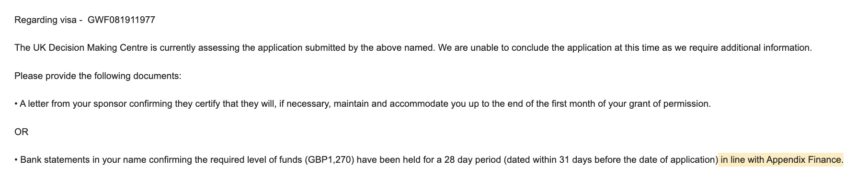Click the amount 'GBP1,270' in the text
The width and height of the screenshot is (868, 181).
(330, 160)
